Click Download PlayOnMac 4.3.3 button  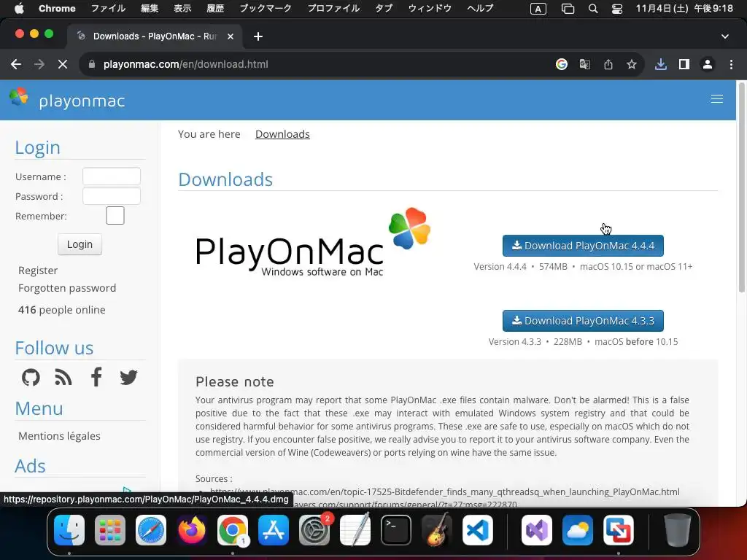click(583, 321)
